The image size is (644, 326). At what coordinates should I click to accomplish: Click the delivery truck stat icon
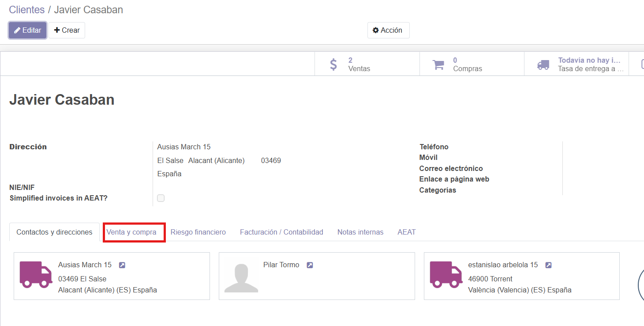543,64
